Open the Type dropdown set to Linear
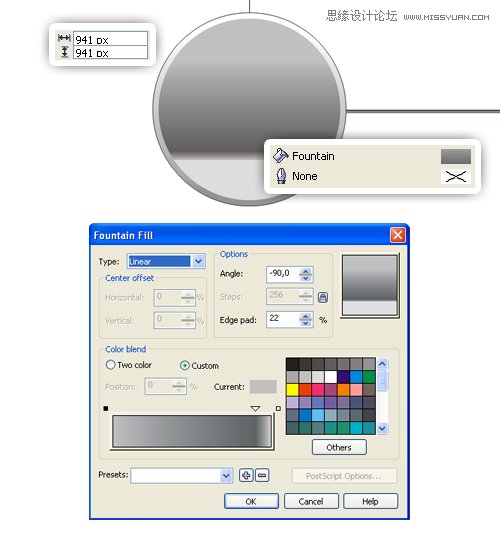The height and width of the screenshot is (541, 500). coord(198,262)
